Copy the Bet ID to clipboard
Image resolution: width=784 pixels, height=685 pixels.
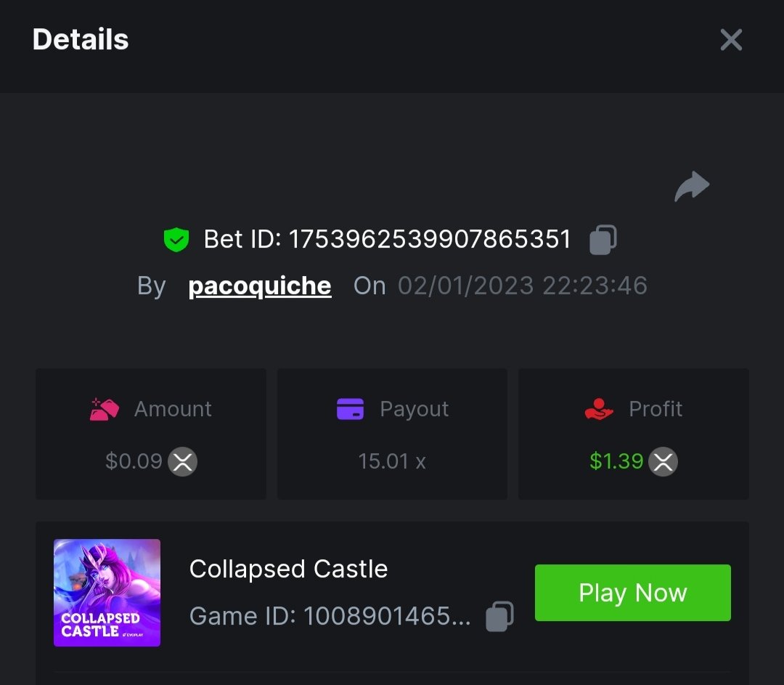(603, 240)
